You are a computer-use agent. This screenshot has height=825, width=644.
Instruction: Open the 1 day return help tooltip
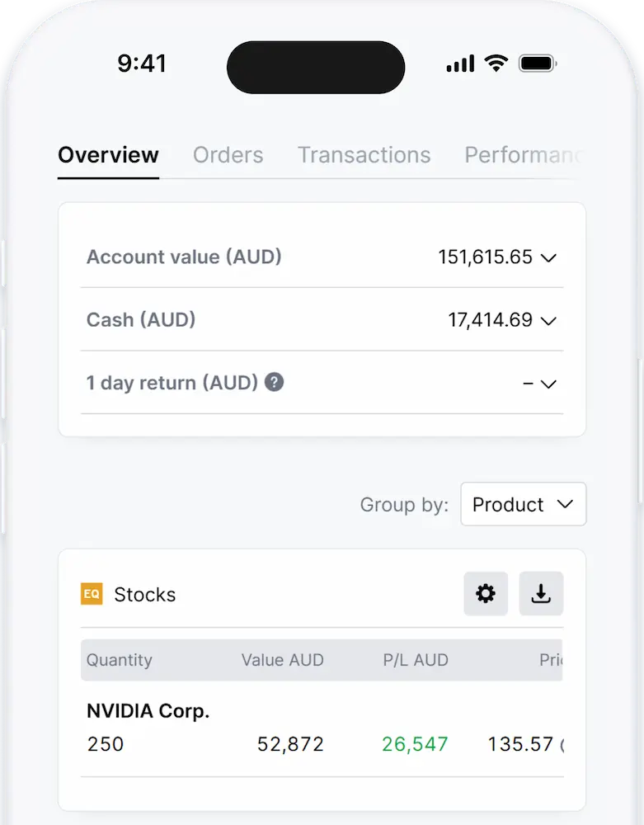[274, 382]
